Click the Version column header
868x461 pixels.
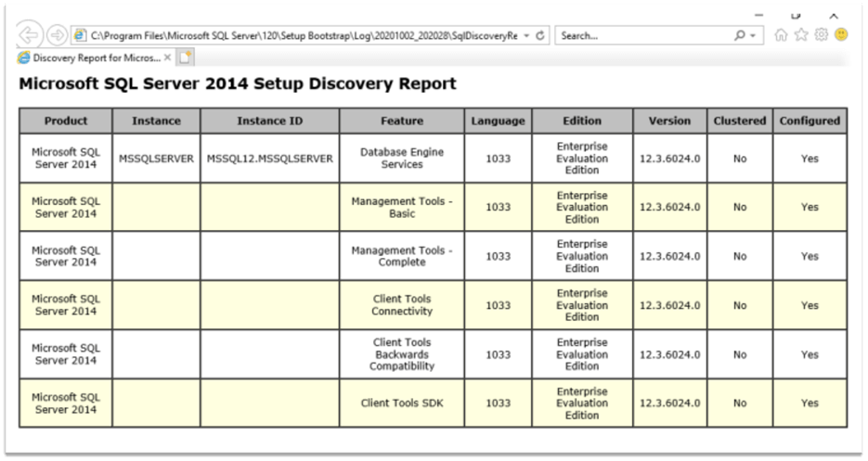[x=669, y=121]
